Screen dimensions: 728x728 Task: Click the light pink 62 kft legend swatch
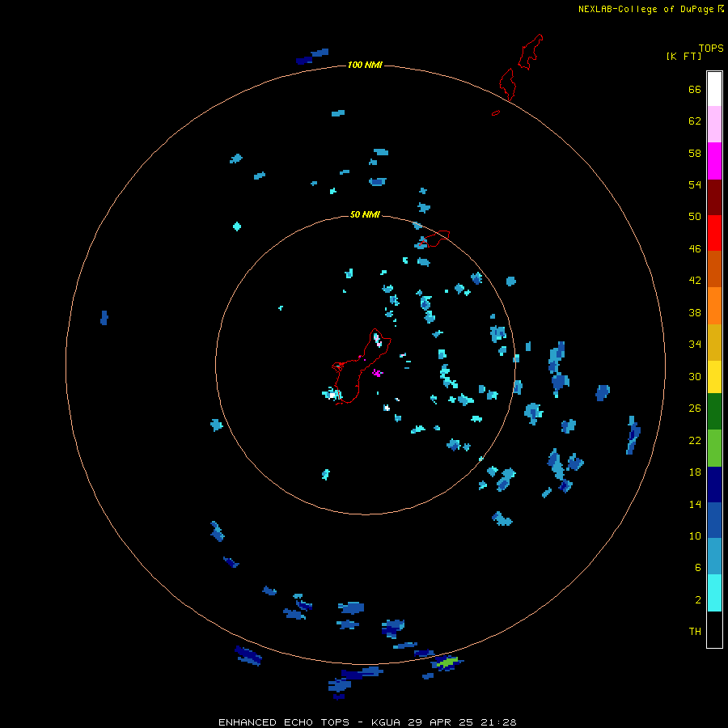714,124
